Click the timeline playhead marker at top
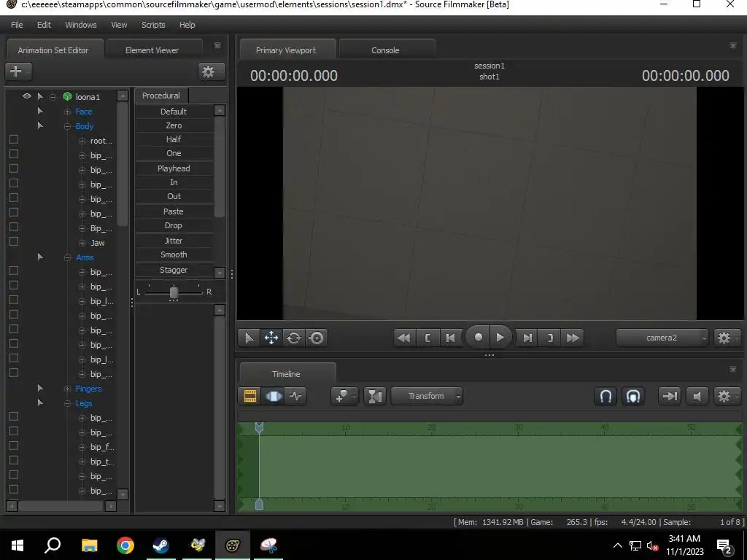The height and width of the screenshot is (560, 747). [259, 427]
